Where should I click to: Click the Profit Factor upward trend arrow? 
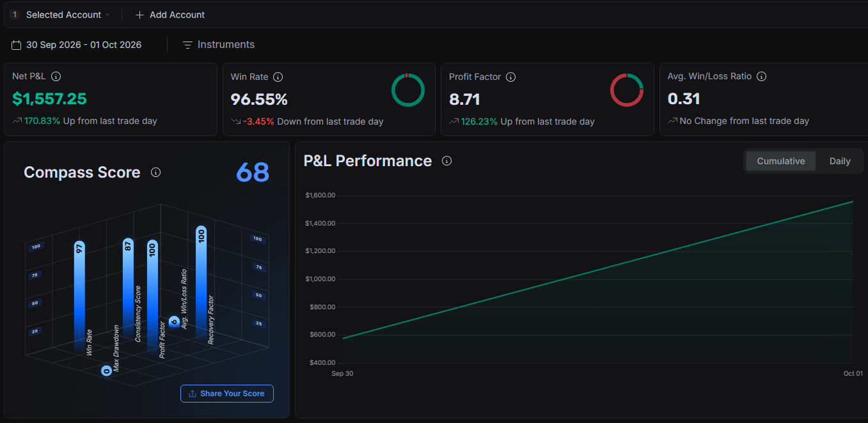(454, 121)
